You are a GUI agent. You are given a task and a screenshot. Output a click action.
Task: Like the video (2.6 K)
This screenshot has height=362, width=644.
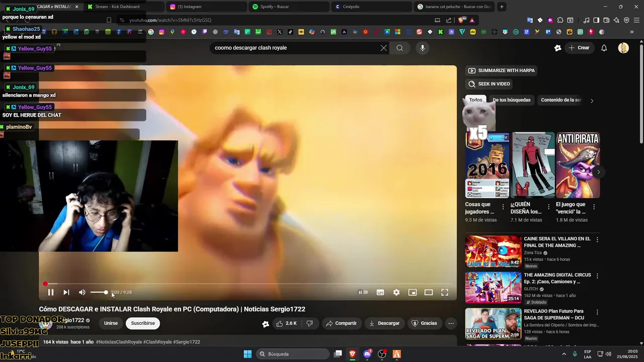pos(286,323)
